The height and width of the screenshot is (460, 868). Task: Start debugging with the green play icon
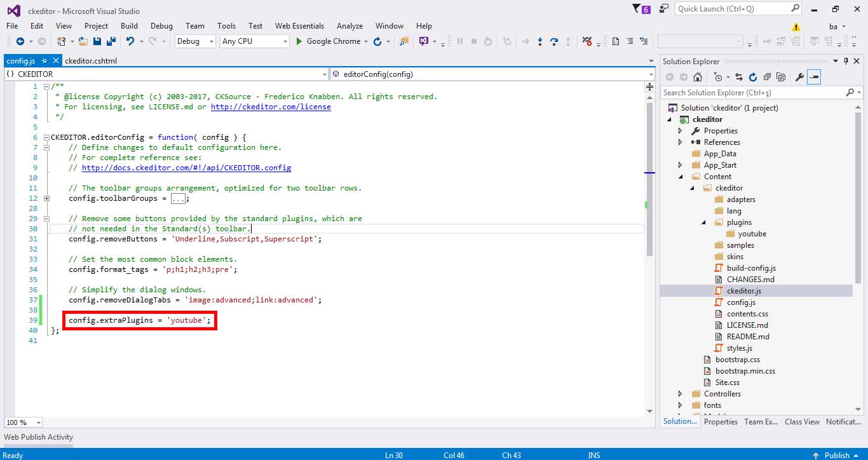pos(300,41)
